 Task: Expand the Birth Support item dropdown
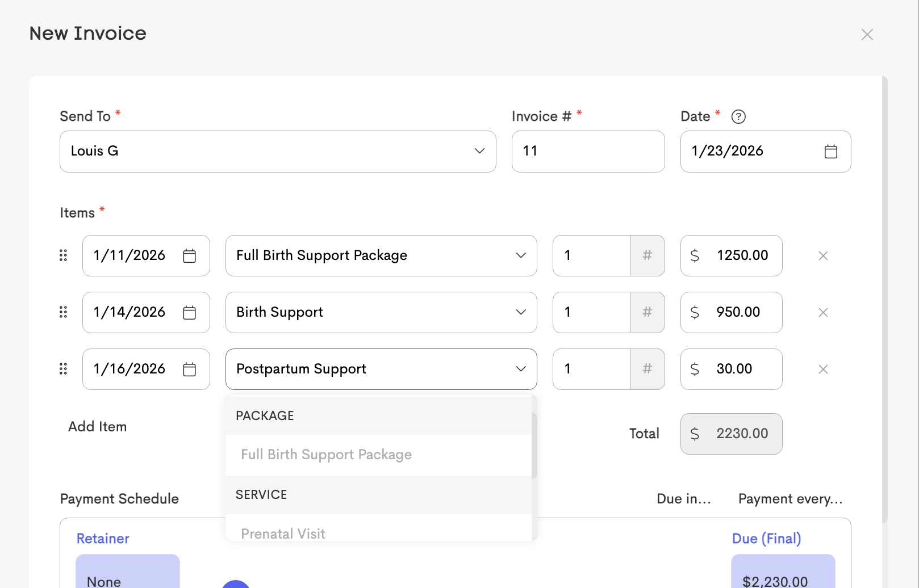[x=381, y=312]
